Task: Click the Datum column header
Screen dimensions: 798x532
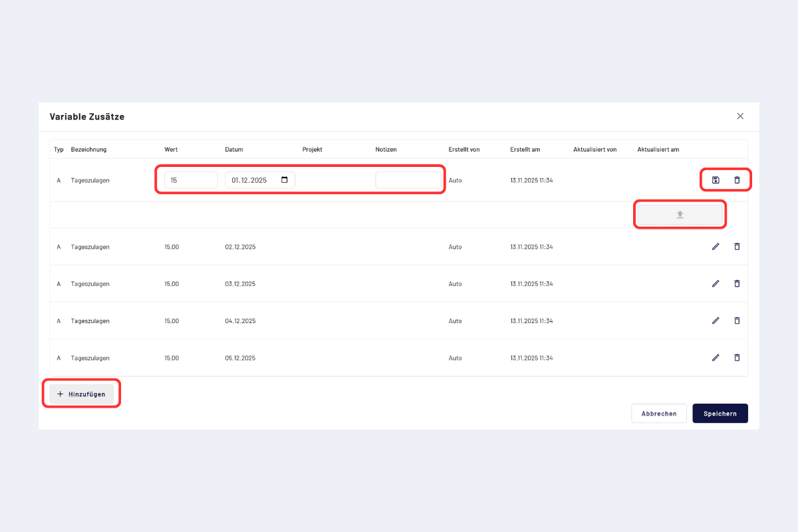Action: coord(234,150)
